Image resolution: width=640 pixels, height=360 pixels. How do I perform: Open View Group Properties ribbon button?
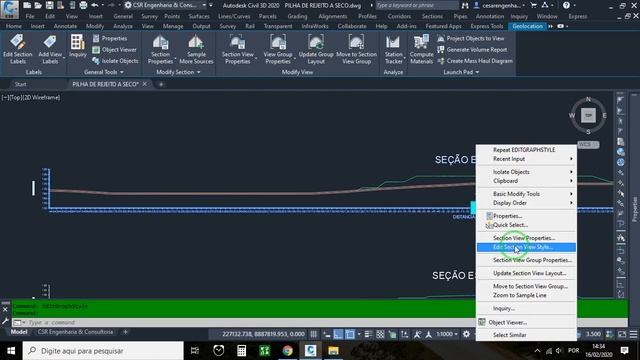tap(278, 49)
